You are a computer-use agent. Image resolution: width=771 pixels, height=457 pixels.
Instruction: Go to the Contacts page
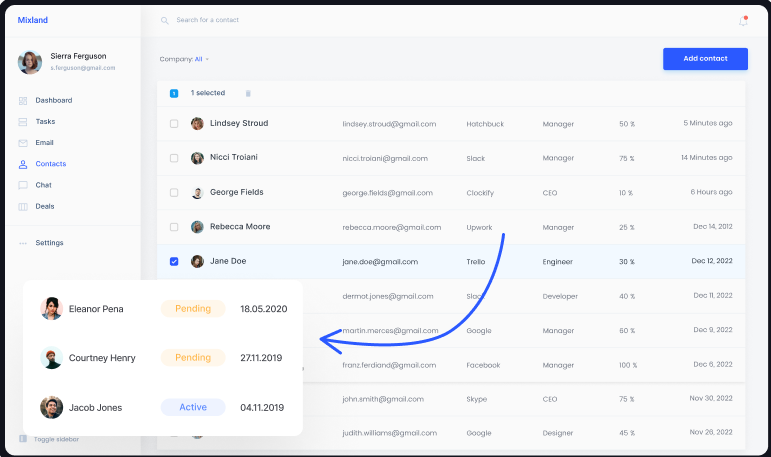click(x=50, y=164)
